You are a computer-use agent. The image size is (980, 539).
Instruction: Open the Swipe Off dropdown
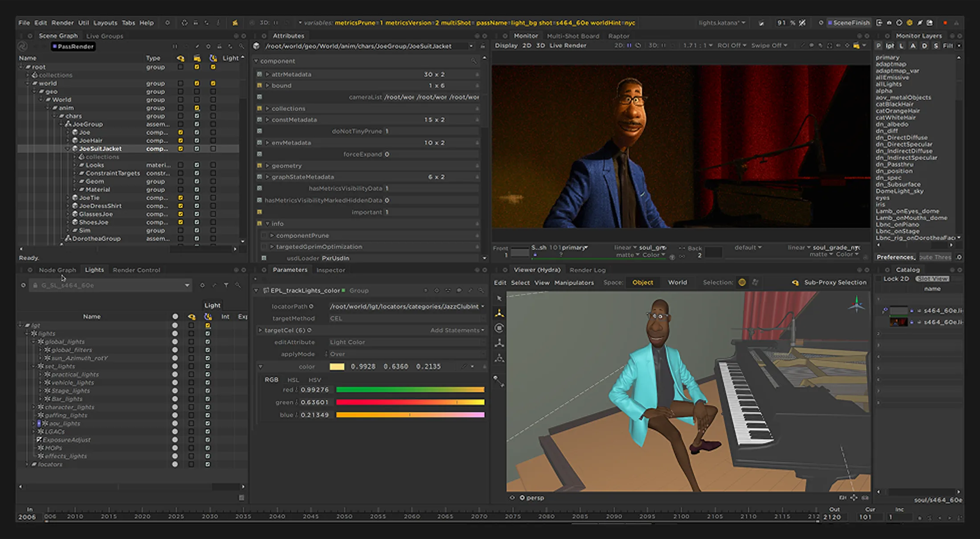769,45
